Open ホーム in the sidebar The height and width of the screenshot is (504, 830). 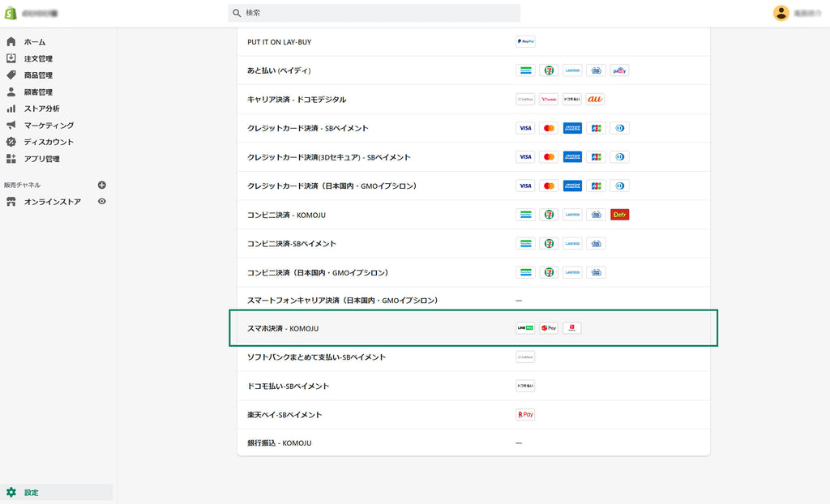click(34, 42)
